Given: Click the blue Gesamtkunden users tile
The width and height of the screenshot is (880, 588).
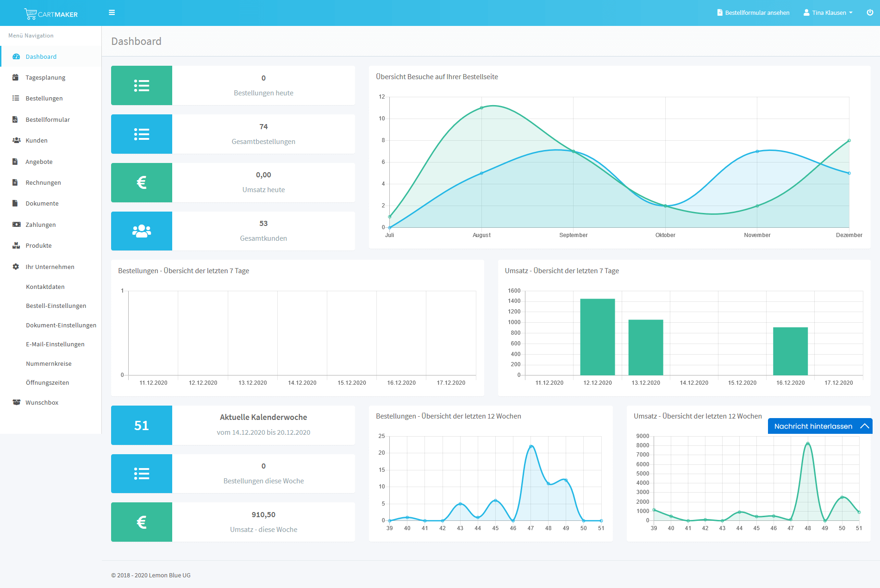Looking at the screenshot, I should pyautogui.click(x=142, y=231).
